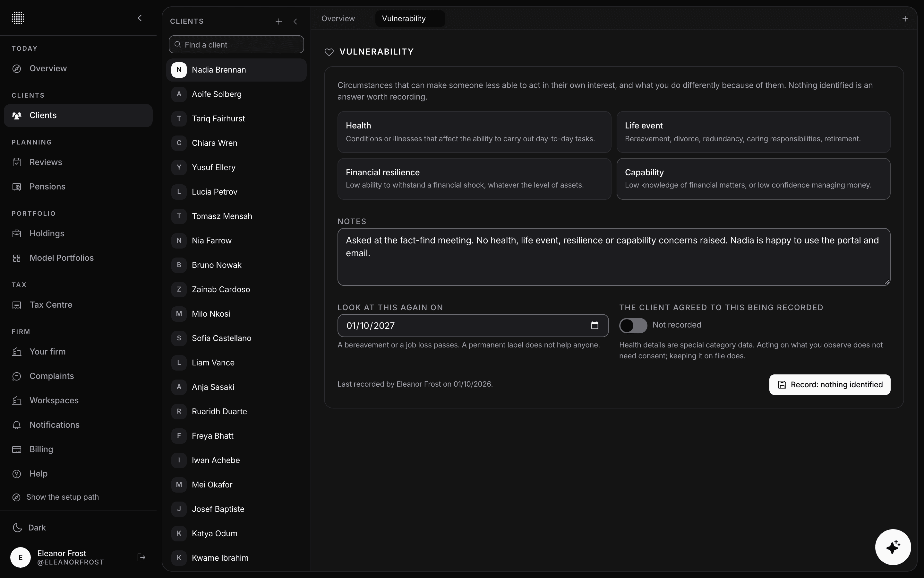Toggle the Capability vulnerability card
This screenshot has height=578, width=924.
click(753, 179)
